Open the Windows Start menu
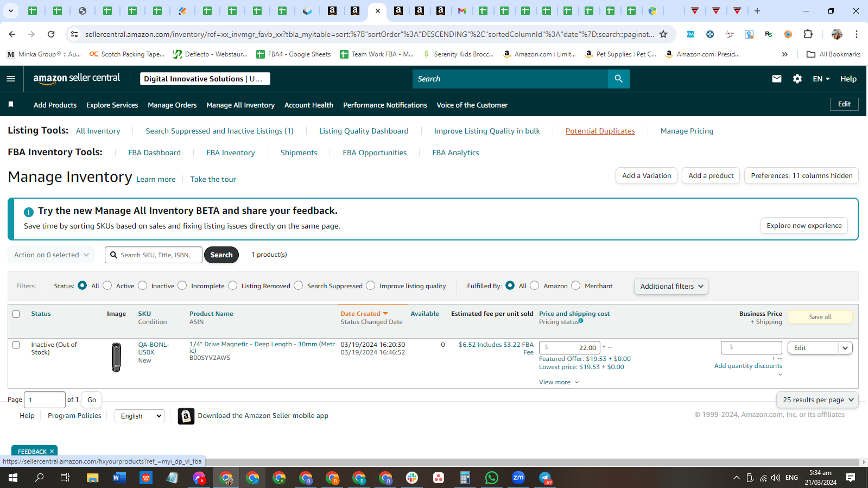This screenshot has height=488, width=868. click(x=13, y=478)
